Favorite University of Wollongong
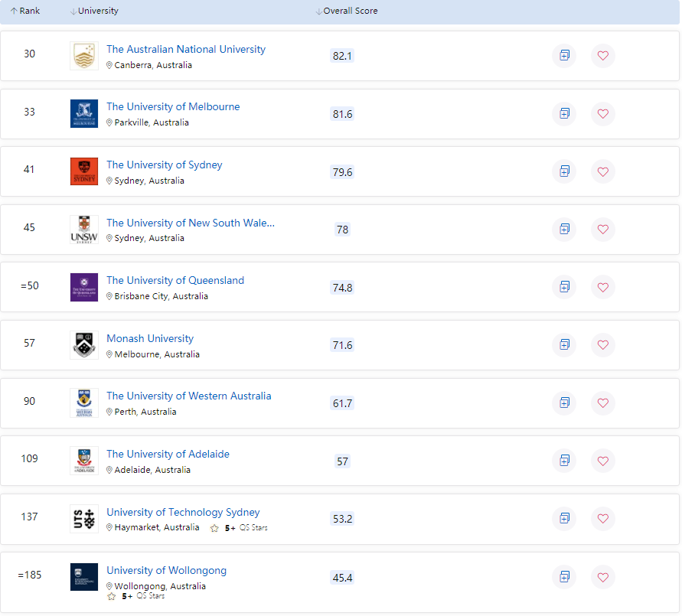The width and height of the screenshot is (682, 616). click(x=603, y=577)
